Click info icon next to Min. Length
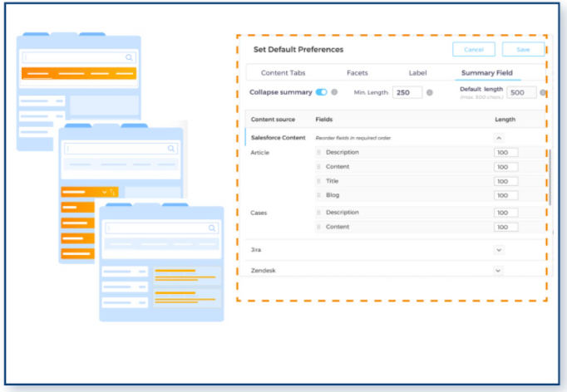Screen dimensions: 567x392 pyautogui.click(x=430, y=92)
